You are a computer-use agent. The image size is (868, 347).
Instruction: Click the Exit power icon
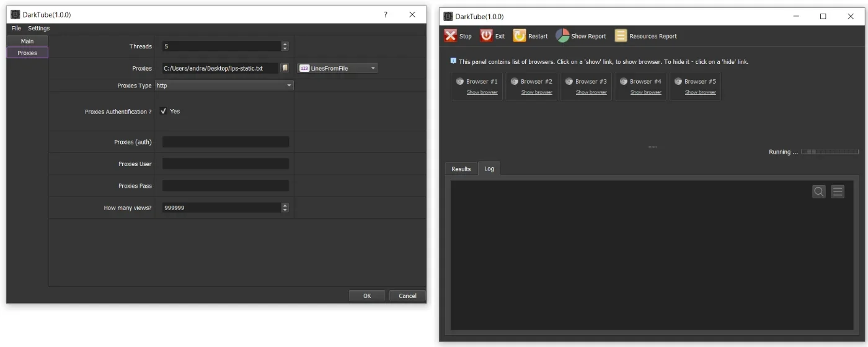tap(487, 36)
